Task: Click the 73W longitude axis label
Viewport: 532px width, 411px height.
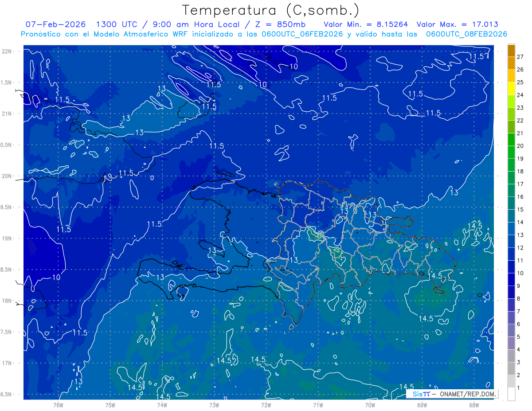Action: pos(214,405)
